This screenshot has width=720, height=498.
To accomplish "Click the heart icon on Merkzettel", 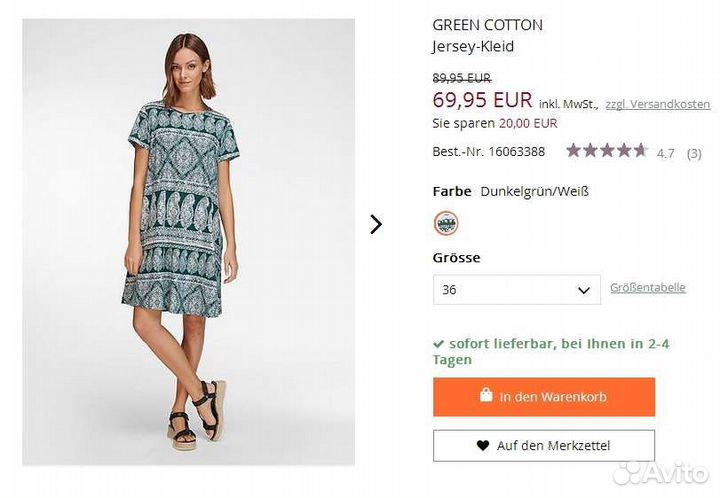I will [483, 445].
